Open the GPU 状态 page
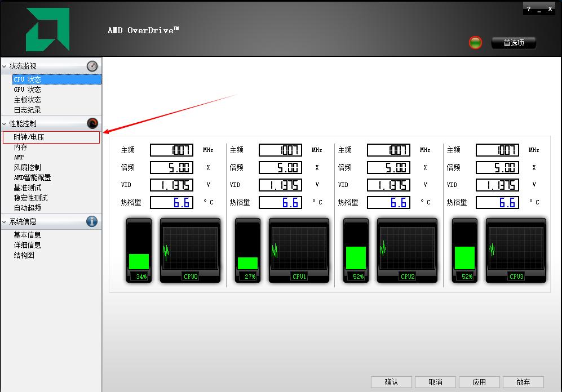 point(26,90)
